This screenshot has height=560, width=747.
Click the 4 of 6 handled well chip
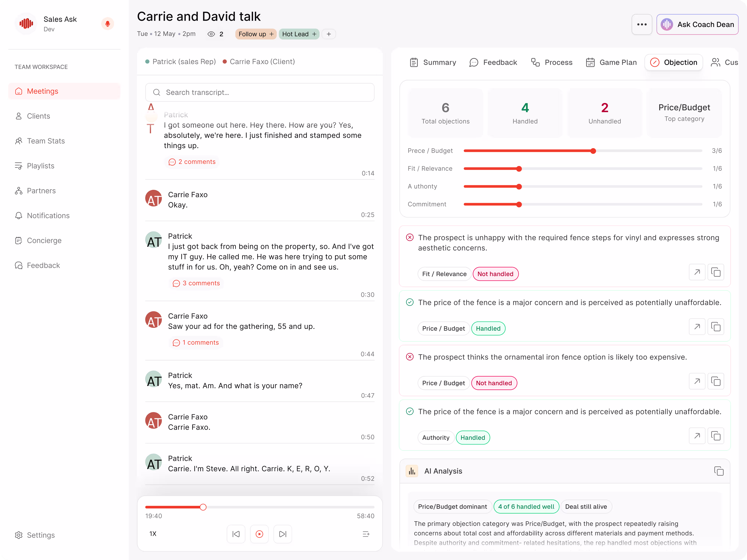526,506
